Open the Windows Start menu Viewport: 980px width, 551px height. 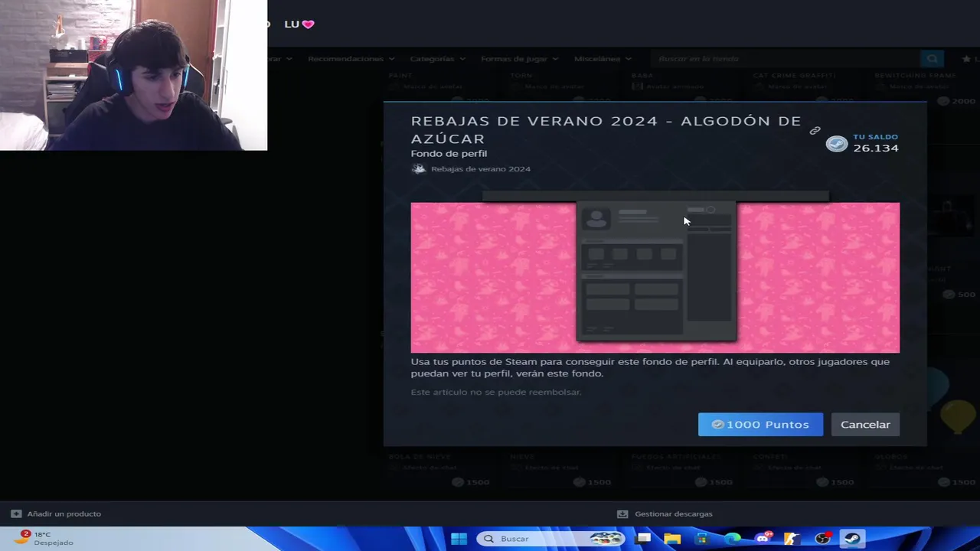point(459,539)
